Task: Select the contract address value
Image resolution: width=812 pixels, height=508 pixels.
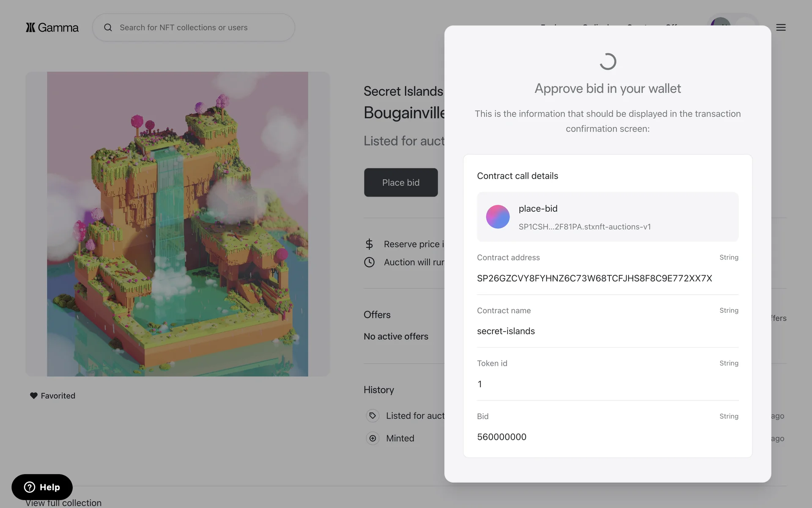Action: (x=594, y=278)
